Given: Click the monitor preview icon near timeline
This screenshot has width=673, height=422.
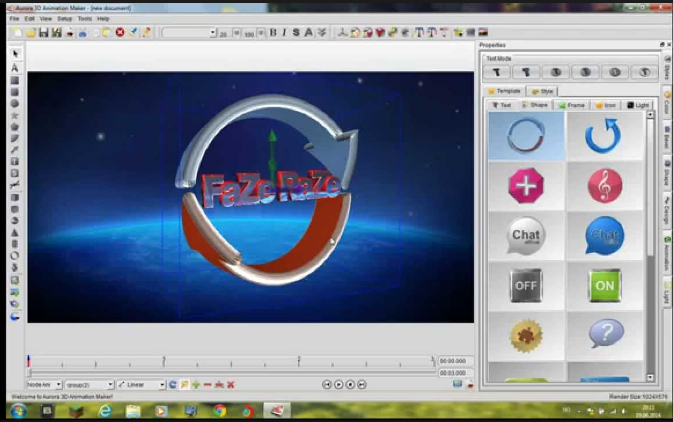Looking at the screenshot, I should tap(458, 384).
